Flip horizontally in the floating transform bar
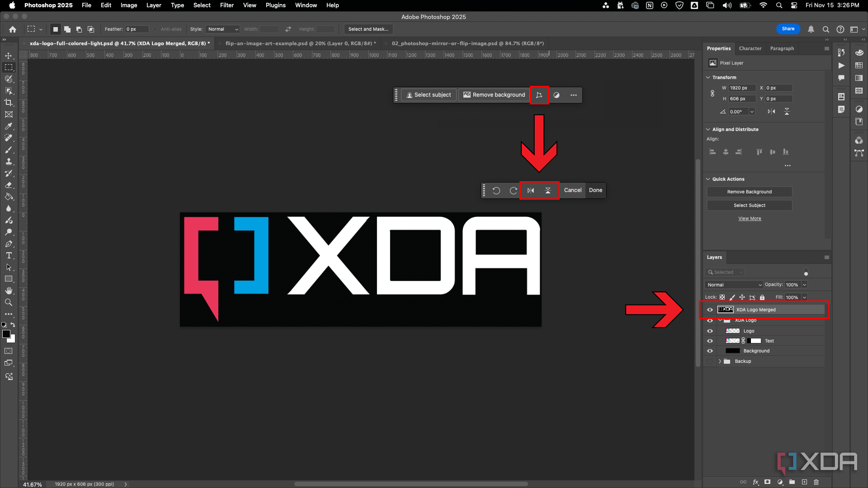Viewport: 868px width, 488px height. (531, 190)
